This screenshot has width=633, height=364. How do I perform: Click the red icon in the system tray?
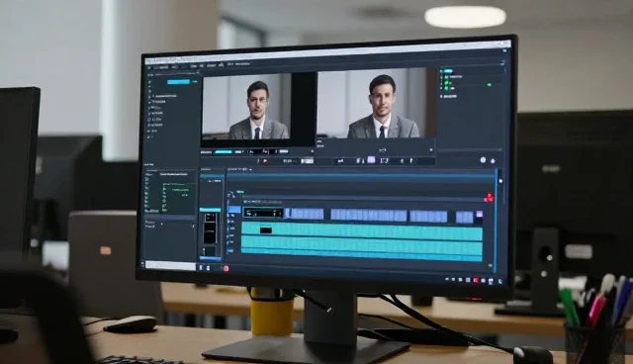point(476,280)
